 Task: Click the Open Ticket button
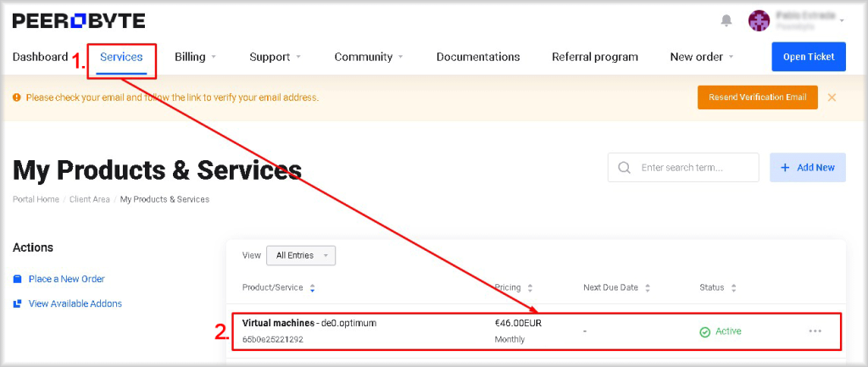click(x=809, y=57)
